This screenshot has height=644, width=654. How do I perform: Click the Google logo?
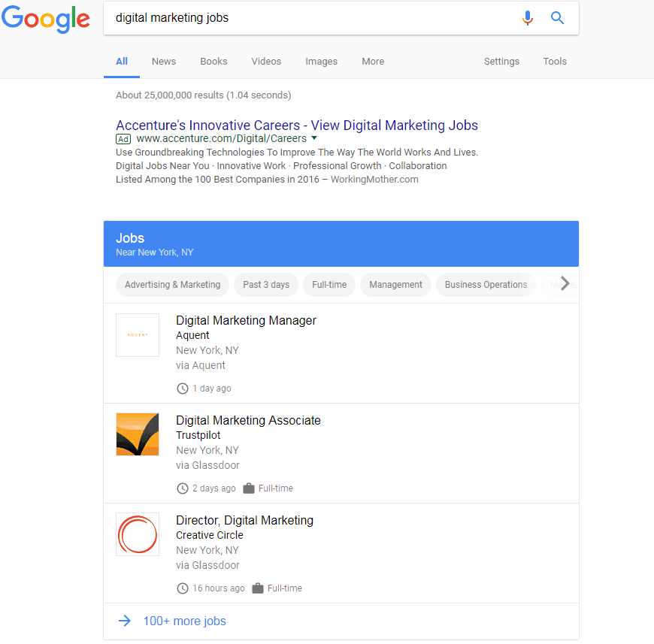coord(45,20)
